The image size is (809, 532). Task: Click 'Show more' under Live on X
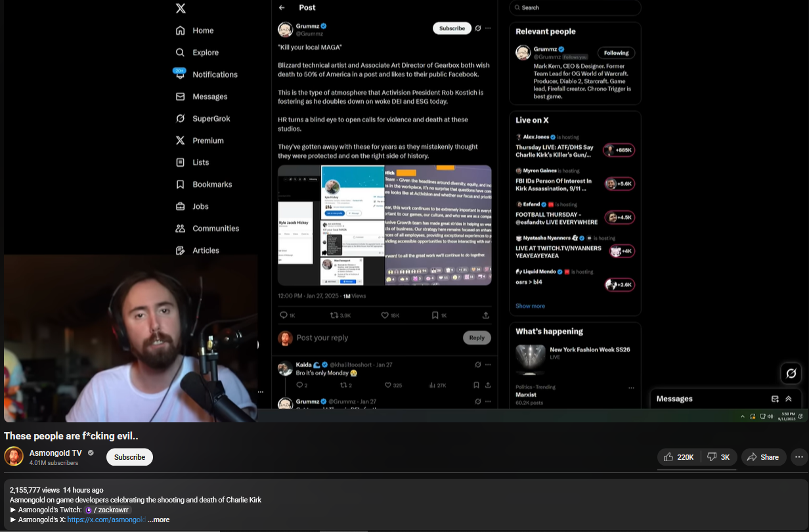[x=530, y=306]
